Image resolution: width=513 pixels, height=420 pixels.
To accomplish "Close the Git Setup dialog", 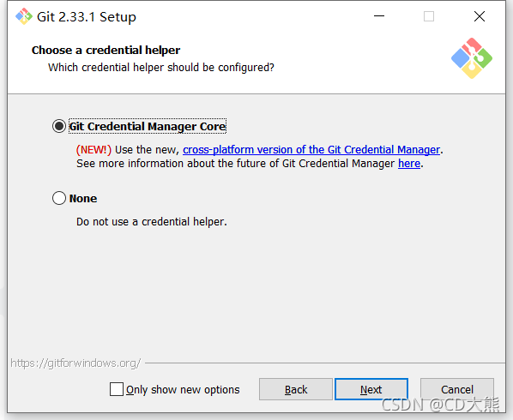I will 480,16.
